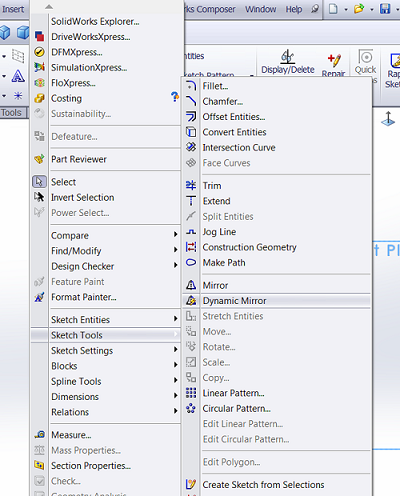
Task: Open the Help menu
Action: click(294, 9)
